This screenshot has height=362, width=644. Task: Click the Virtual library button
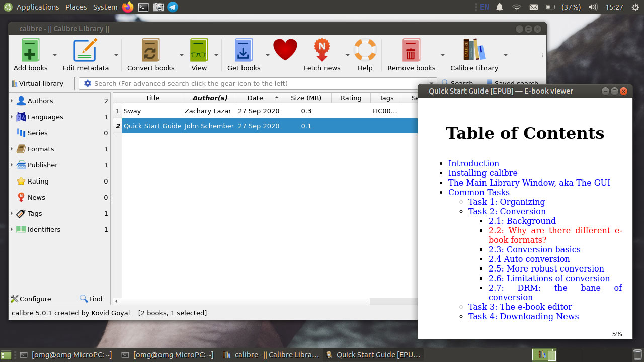37,83
